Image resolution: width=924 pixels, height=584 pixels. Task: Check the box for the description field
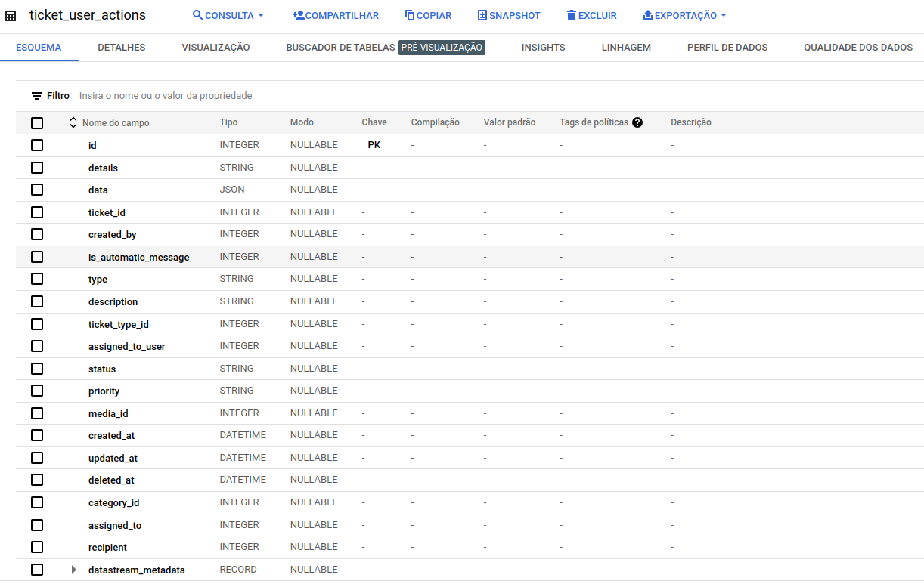37,301
